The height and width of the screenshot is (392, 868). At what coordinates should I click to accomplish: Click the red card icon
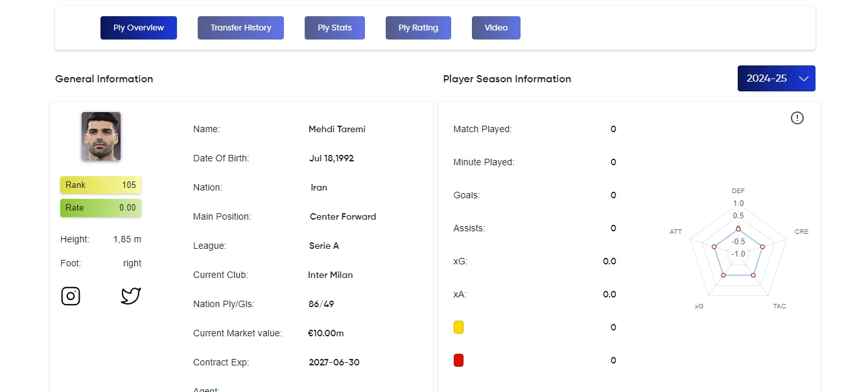[x=459, y=361]
